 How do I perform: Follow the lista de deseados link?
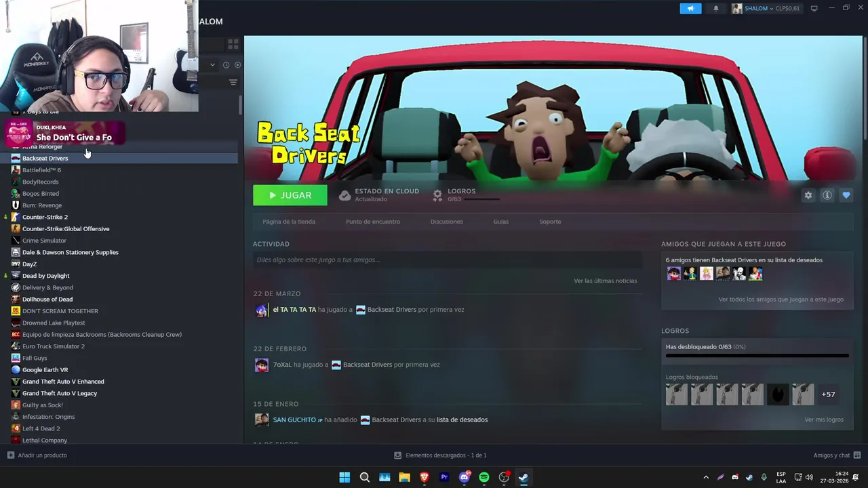tap(462, 420)
